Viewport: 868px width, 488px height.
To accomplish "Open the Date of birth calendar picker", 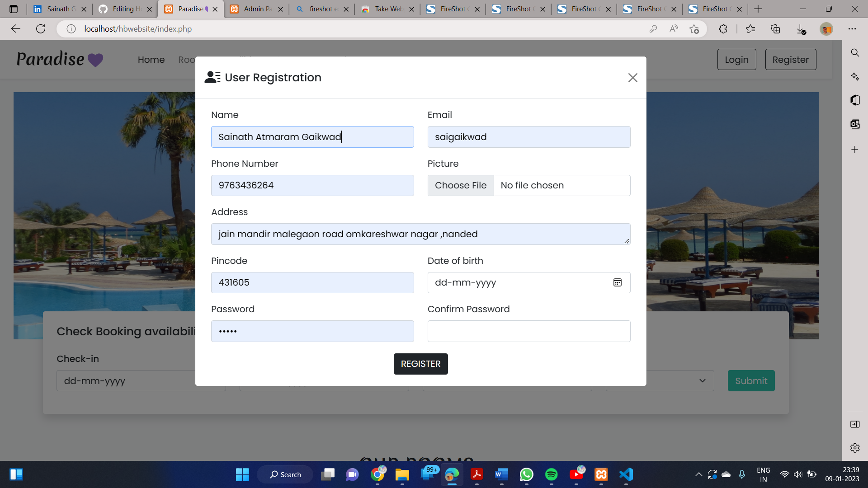I will point(618,282).
